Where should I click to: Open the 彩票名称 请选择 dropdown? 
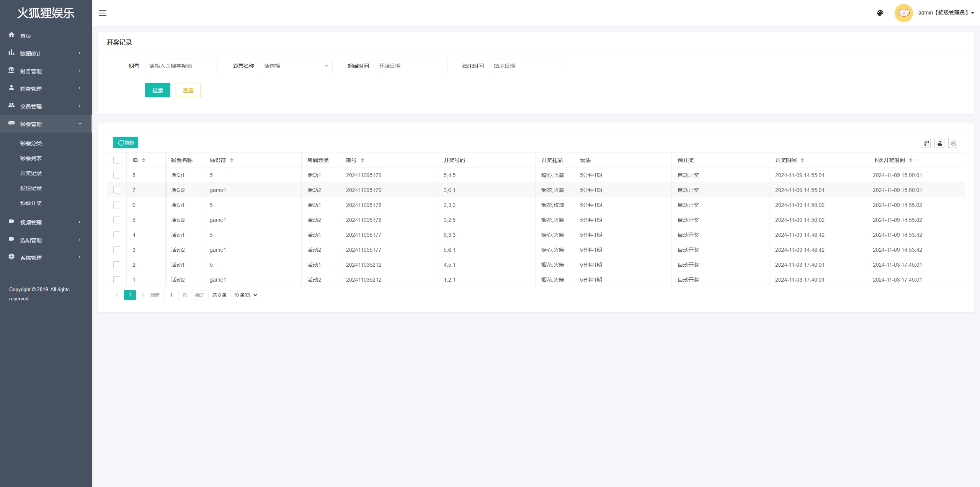coord(296,66)
